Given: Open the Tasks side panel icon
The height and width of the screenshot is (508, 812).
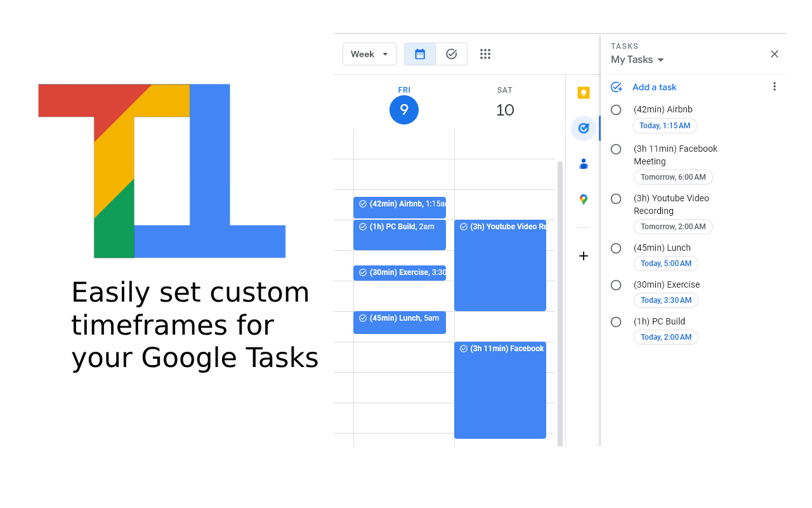Looking at the screenshot, I should point(583,128).
